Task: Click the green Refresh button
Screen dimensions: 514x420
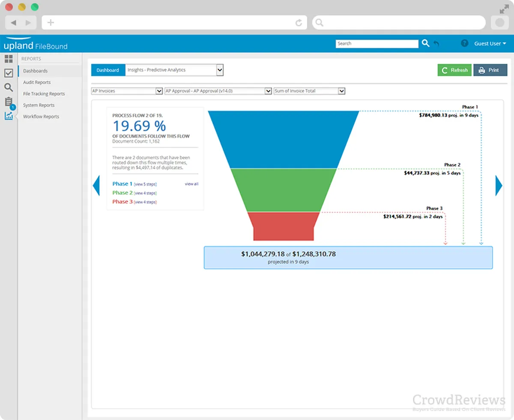Action: pyautogui.click(x=454, y=70)
